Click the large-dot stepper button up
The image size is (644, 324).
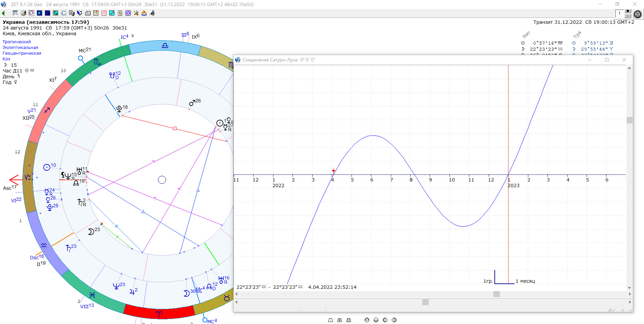(628, 11)
